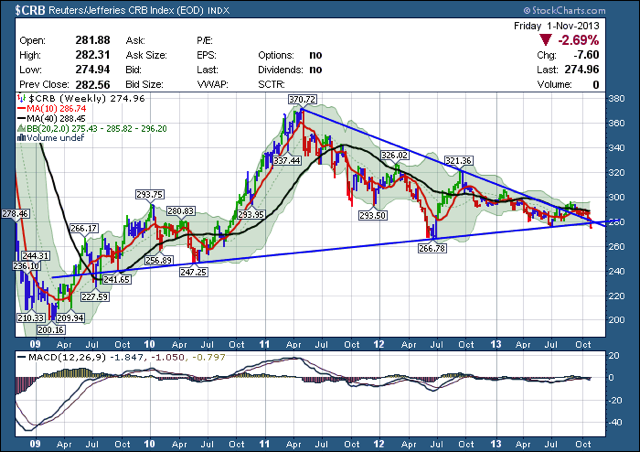Click the 236.10 price label
Viewport: 640px width, 452px height.
(x=26, y=266)
